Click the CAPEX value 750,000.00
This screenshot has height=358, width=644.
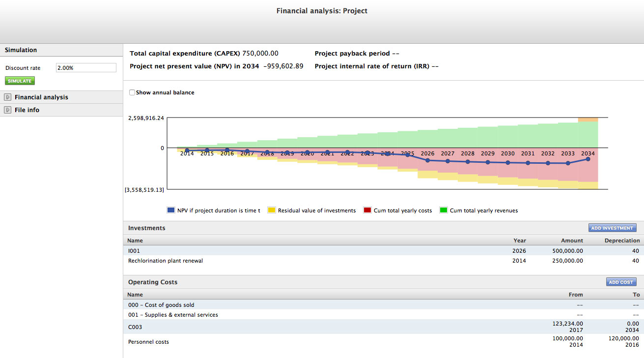coord(260,54)
